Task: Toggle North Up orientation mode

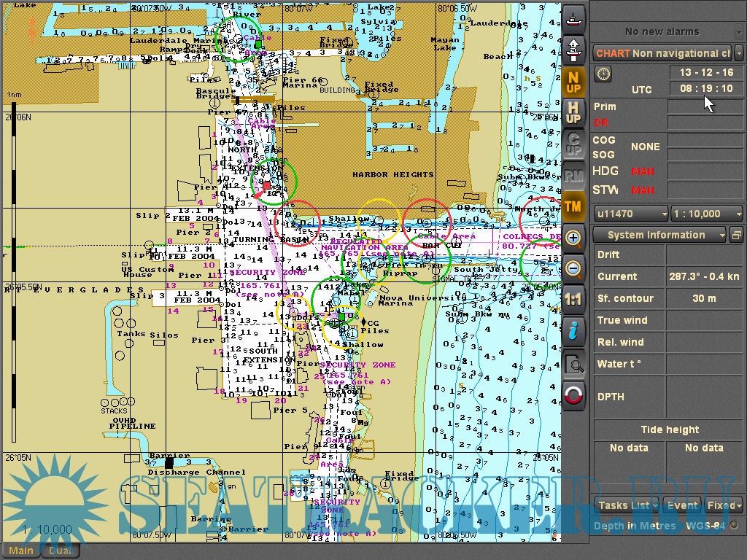Action: click(x=574, y=82)
